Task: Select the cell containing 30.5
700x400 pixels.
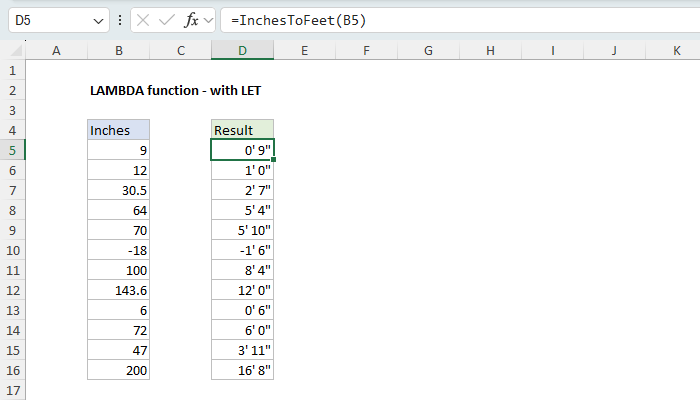Action: click(x=119, y=191)
